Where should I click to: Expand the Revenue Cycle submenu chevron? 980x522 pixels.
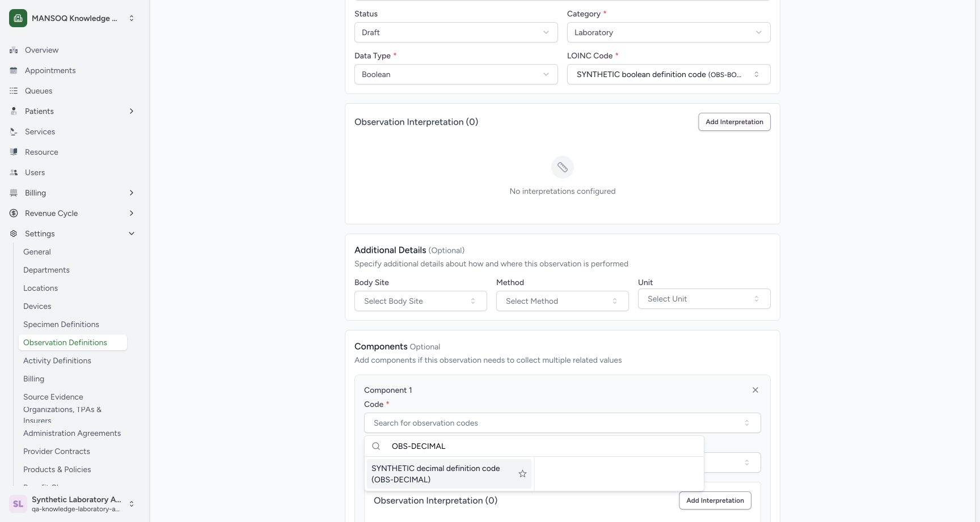(x=132, y=213)
